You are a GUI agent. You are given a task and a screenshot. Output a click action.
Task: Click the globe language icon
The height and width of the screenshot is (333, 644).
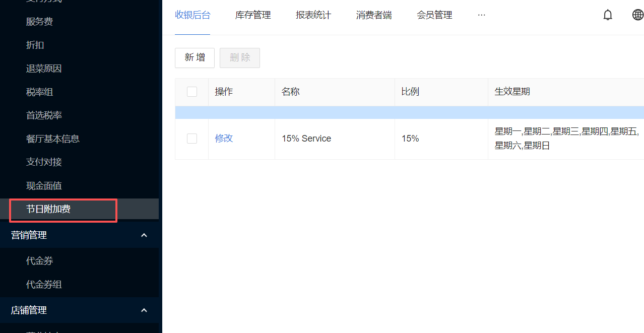(x=637, y=15)
